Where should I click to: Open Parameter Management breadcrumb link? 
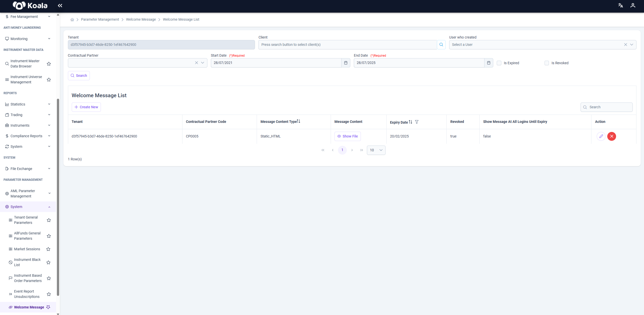(100, 19)
